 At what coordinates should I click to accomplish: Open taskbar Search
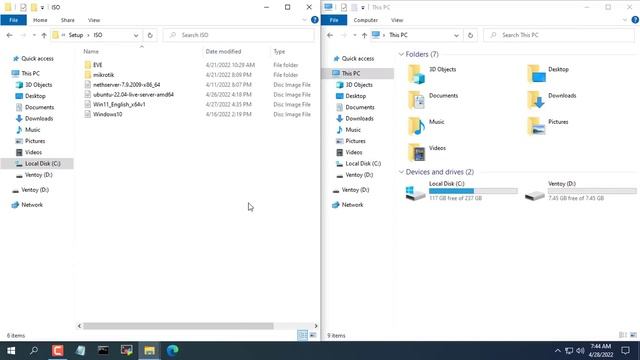(34, 351)
